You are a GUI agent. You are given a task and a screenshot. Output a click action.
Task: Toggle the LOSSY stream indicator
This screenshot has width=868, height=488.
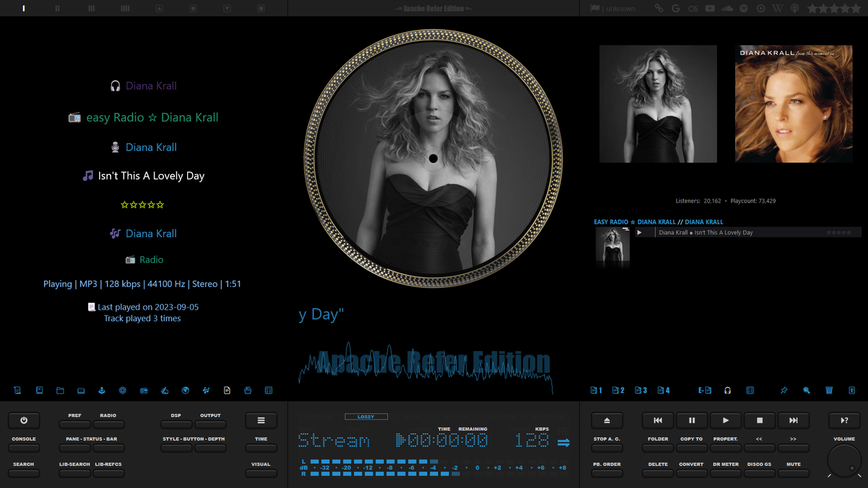coord(366,416)
